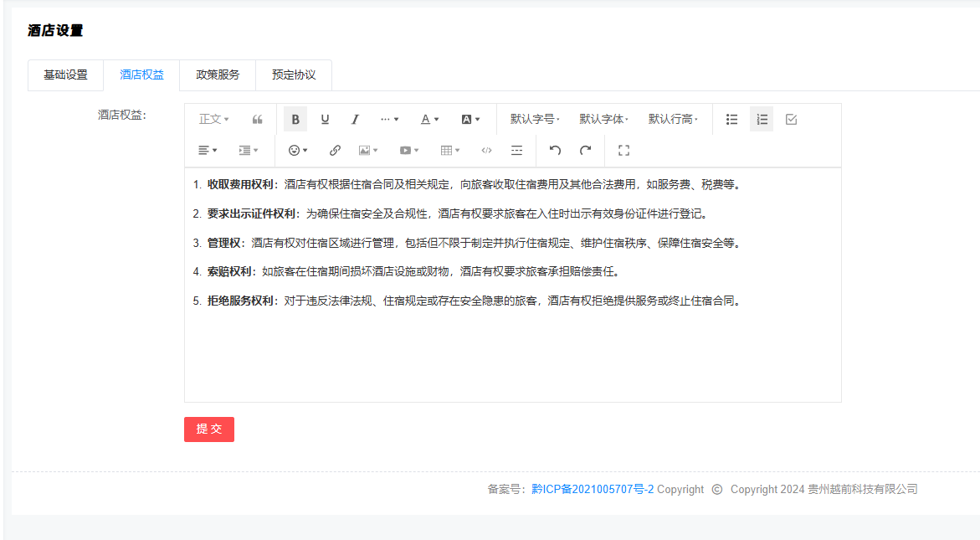The height and width of the screenshot is (540, 980).
Task: Expand the 默认字体 font family dropdown
Action: (x=603, y=120)
